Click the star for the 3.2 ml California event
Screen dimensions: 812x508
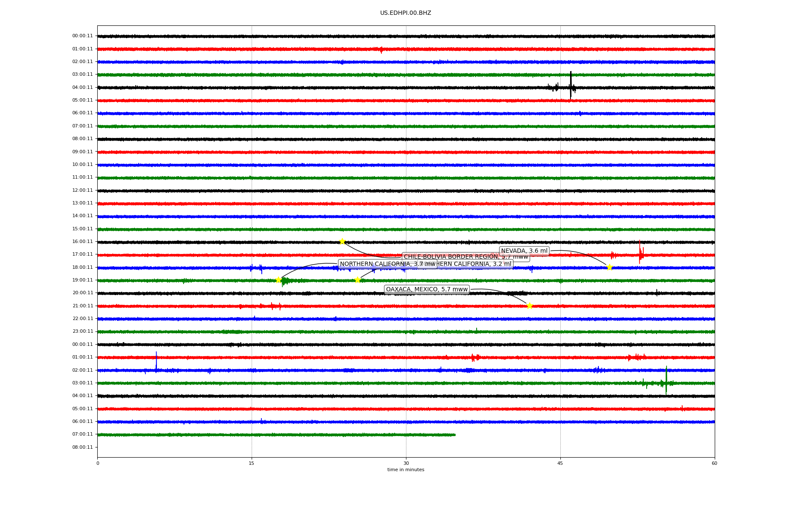tap(357, 280)
